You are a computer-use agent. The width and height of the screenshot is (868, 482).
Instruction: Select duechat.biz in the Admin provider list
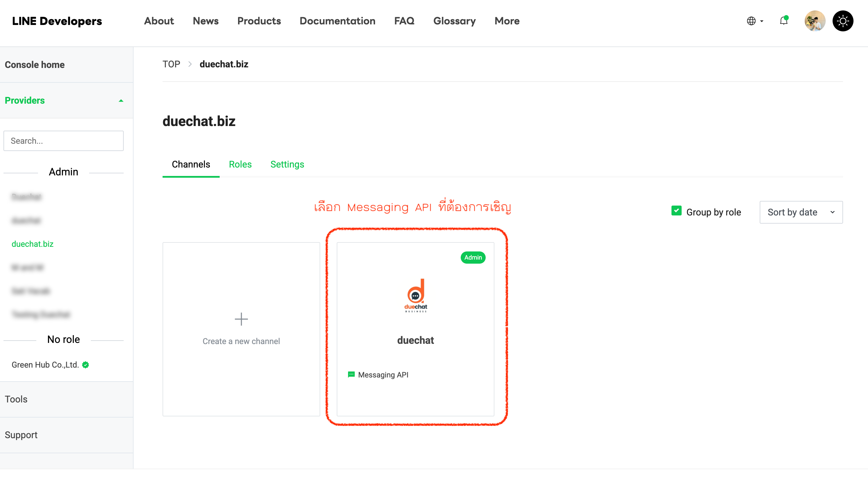[32, 244]
